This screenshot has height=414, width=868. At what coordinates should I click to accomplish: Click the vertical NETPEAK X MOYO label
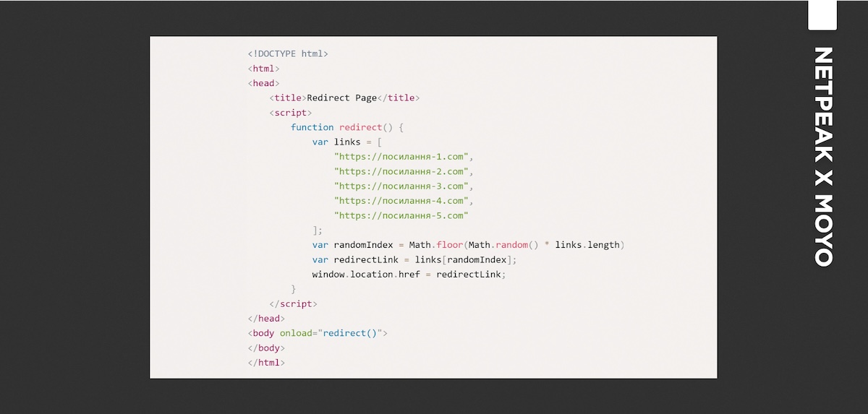[822, 157]
